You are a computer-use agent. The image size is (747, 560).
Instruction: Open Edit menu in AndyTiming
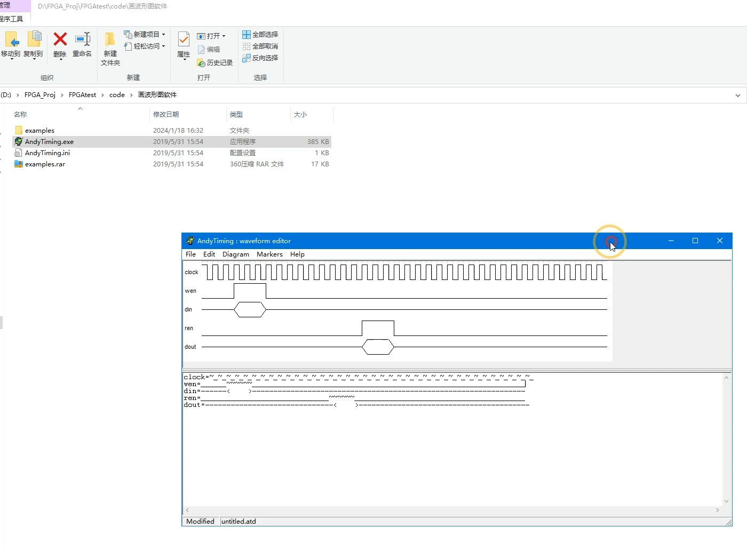(209, 254)
